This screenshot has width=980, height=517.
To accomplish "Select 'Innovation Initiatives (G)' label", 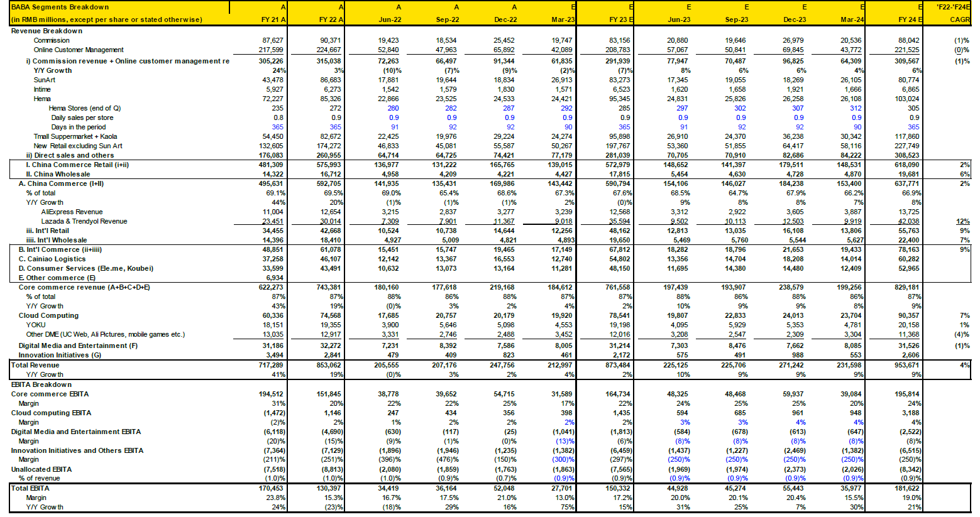I will click(x=60, y=355).
